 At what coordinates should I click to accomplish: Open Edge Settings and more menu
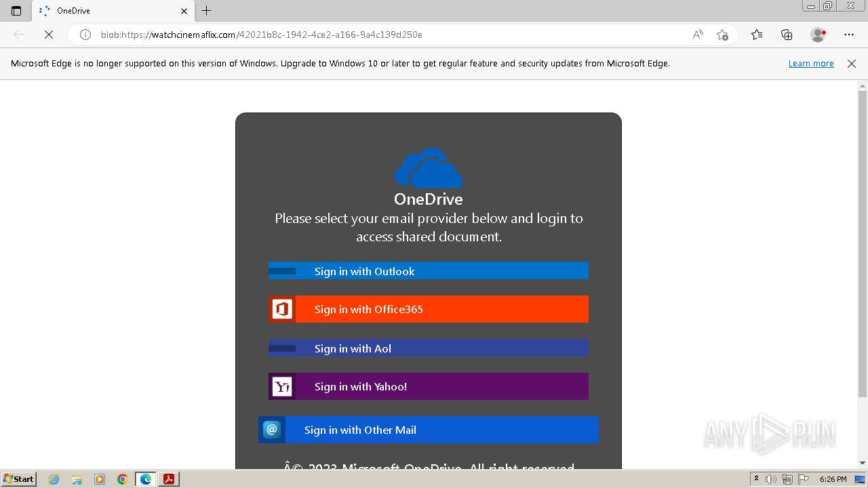pyautogui.click(x=849, y=35)
